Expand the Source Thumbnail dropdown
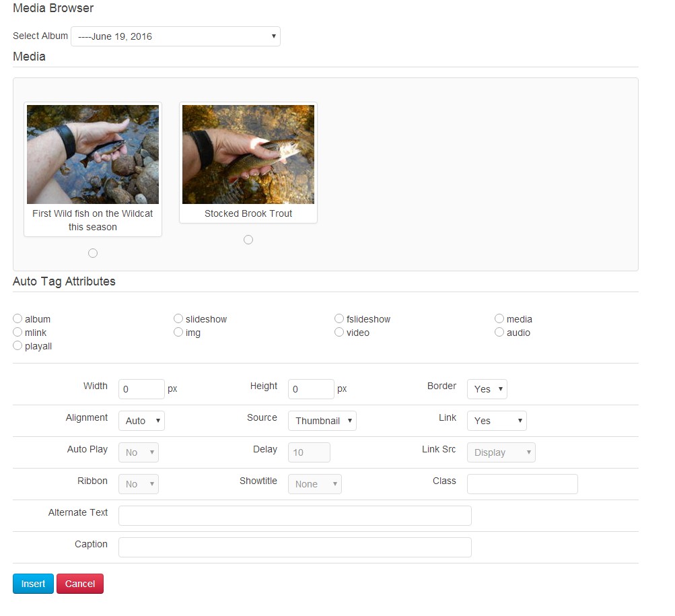The width and height of the screenshot is (675, 616). pyautogui.click(x=322, y=421)
